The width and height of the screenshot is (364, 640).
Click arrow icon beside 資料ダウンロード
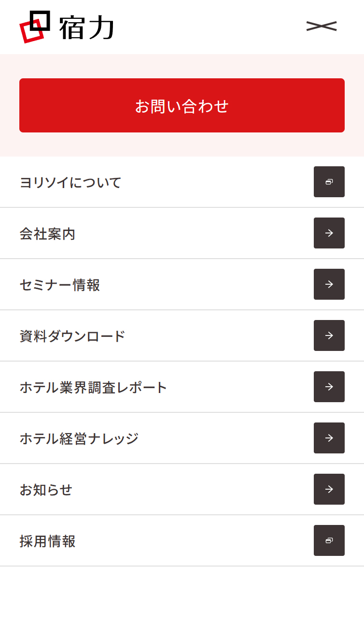tap(329, 335)
